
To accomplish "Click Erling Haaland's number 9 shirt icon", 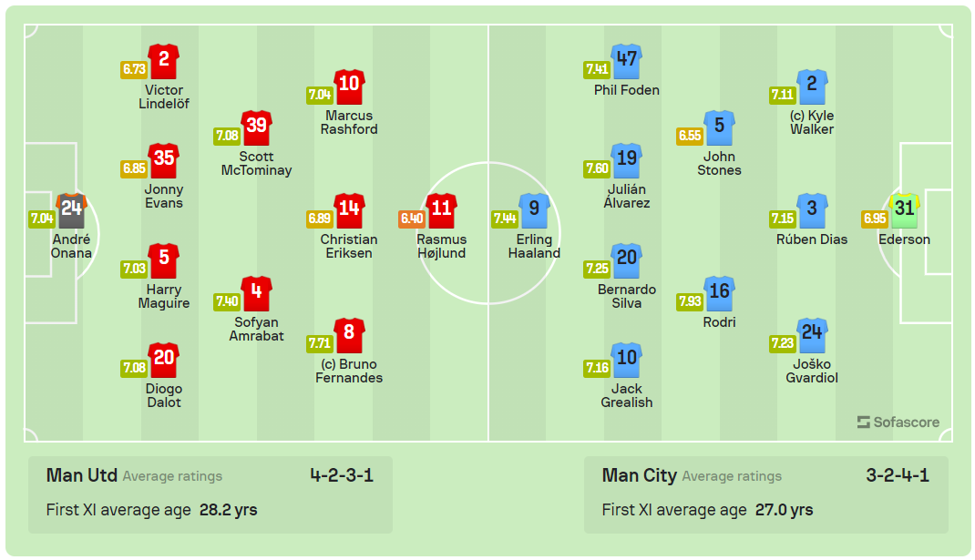I will coord(535,210).
